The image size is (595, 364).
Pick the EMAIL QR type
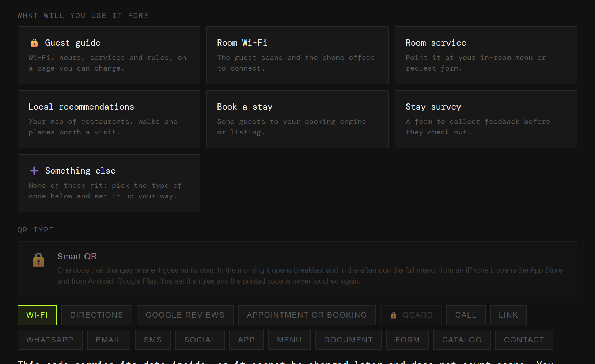(109, 340)
